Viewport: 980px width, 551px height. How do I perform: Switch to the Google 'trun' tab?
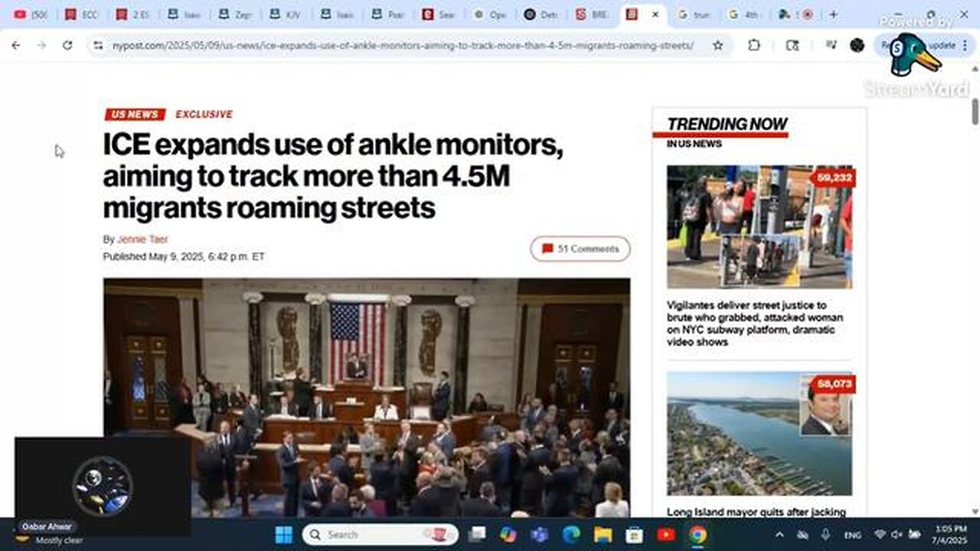pos(694,15)
